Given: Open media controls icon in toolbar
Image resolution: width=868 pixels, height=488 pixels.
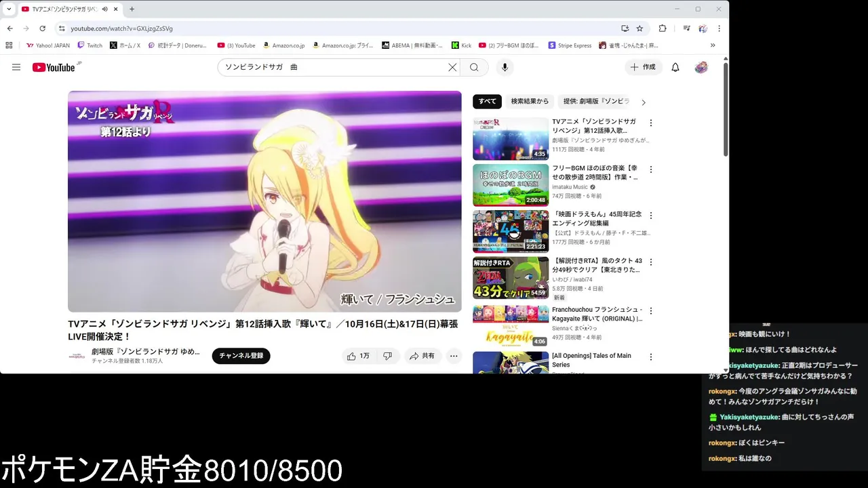Looking at the screenshot, I should [x=686, y=28].
